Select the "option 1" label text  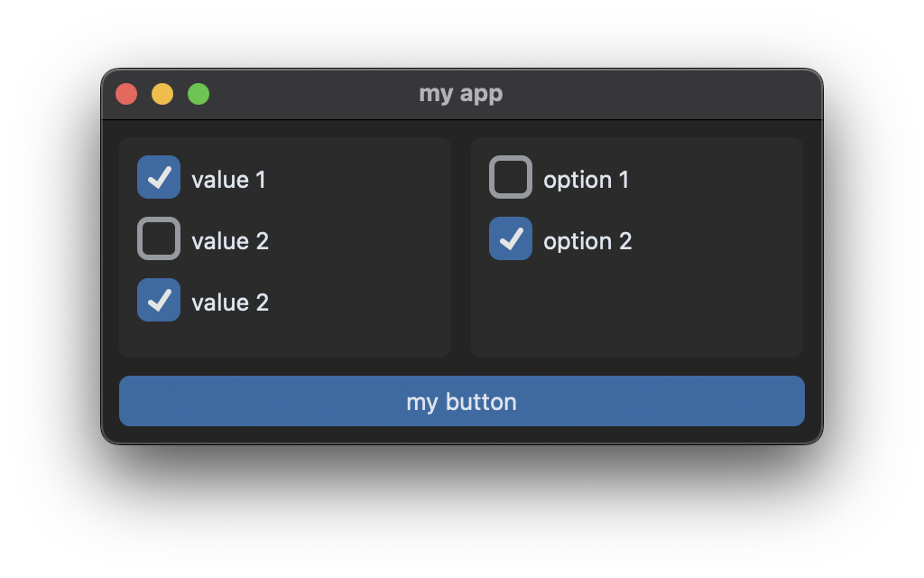pyautogui.click(x=587, y=180)
